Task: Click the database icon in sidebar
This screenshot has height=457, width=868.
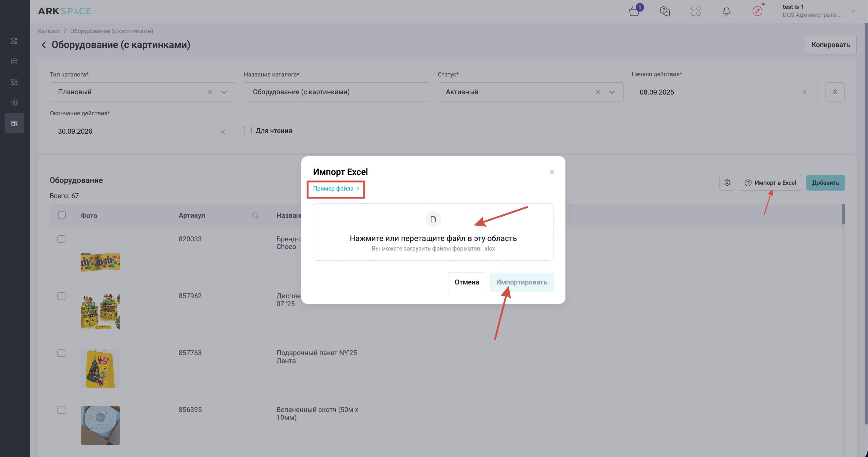Action: (14, 61)
